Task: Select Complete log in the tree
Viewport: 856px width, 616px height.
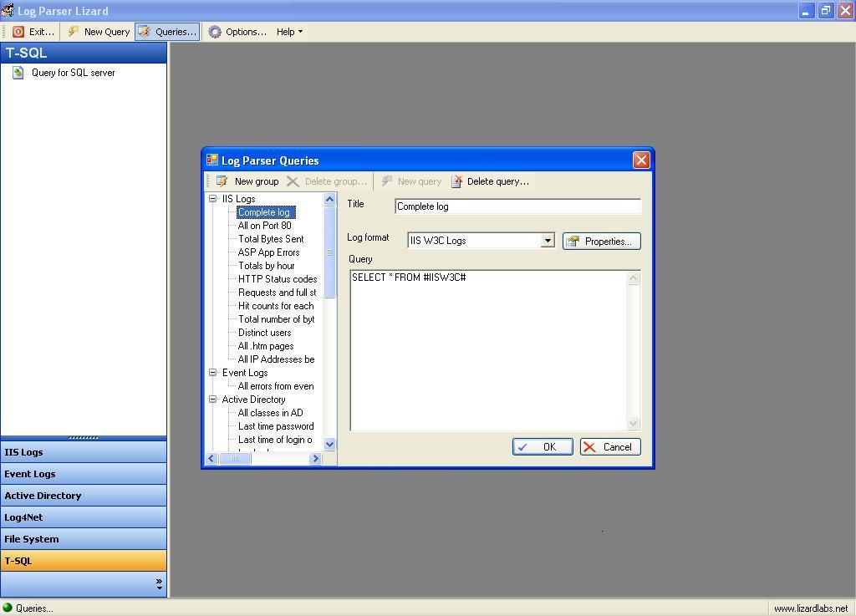Action: (x=265, y=212)
